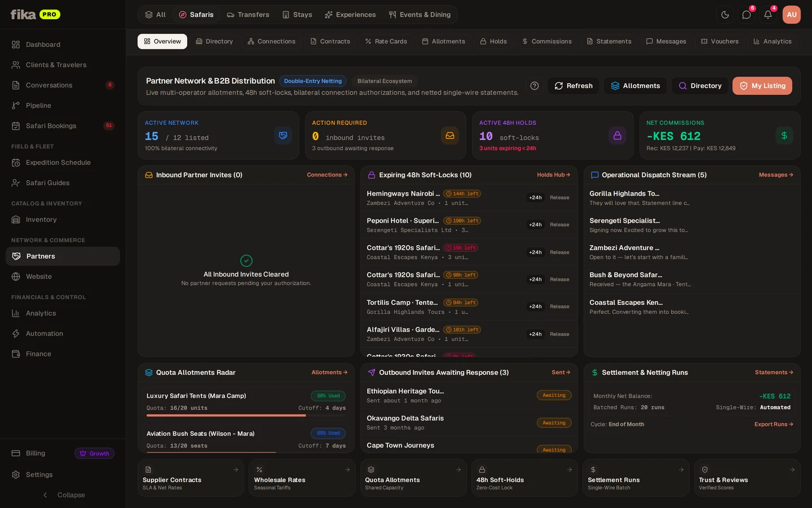The height and width of the screenshot is (508, 812).
Task: Switch to the Stays category tab
Action: [297, 15]
